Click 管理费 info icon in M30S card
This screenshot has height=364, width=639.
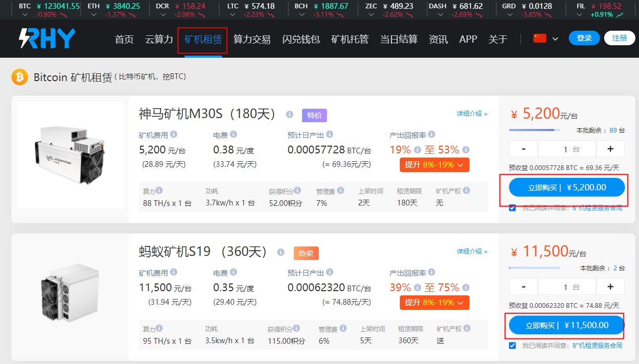340,190
